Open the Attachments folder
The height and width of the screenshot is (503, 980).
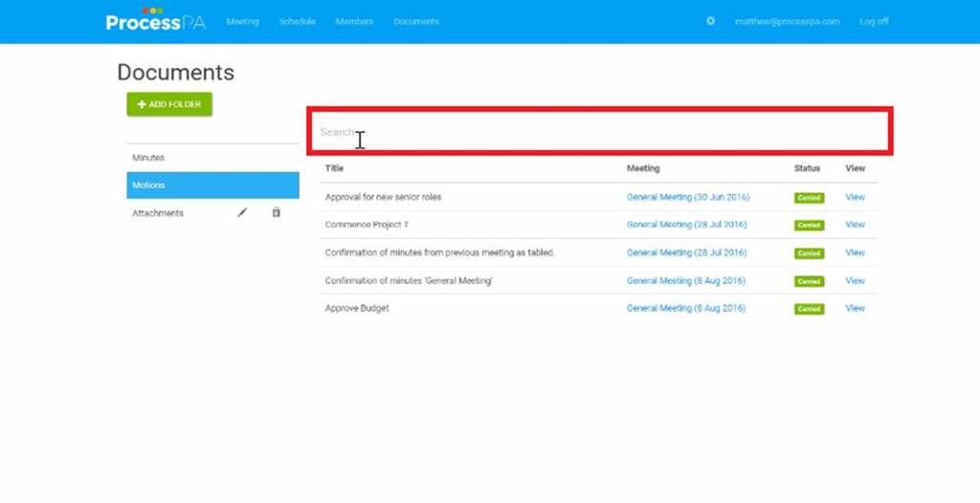pyautogui.click(x=158, y=213)
